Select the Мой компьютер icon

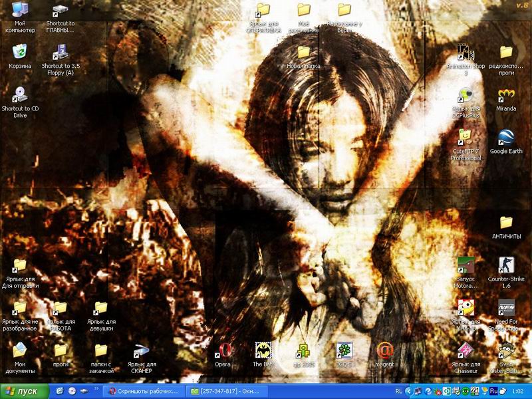[20, 11]
